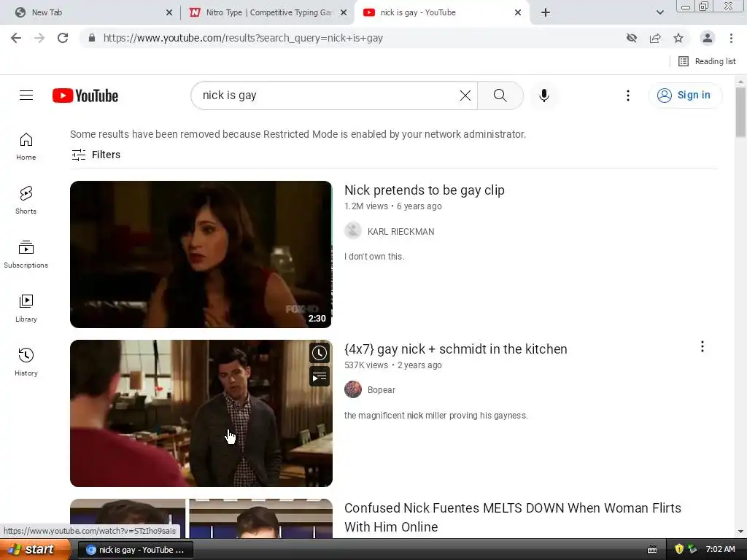Screen dimensions: 747x560
Task: Click the page vertical scrollbar thumb
Action: pos(740,113)
